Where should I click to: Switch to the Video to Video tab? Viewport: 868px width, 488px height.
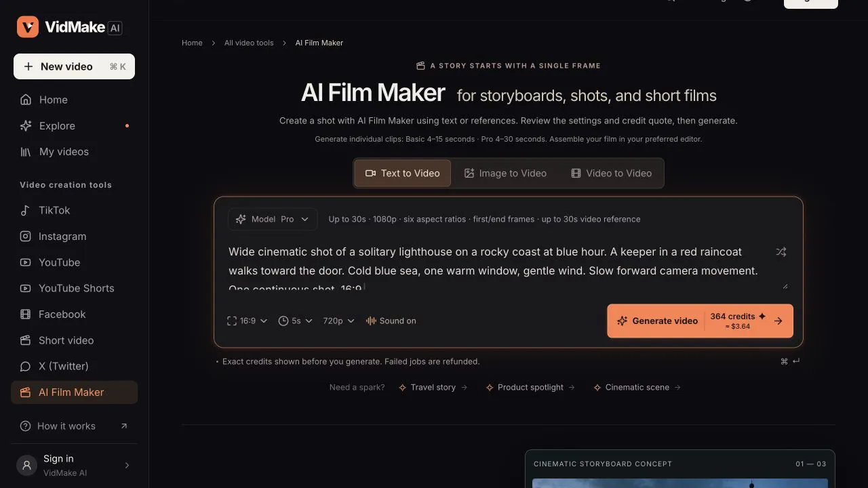pyautogui.click(x=611, y=173)
